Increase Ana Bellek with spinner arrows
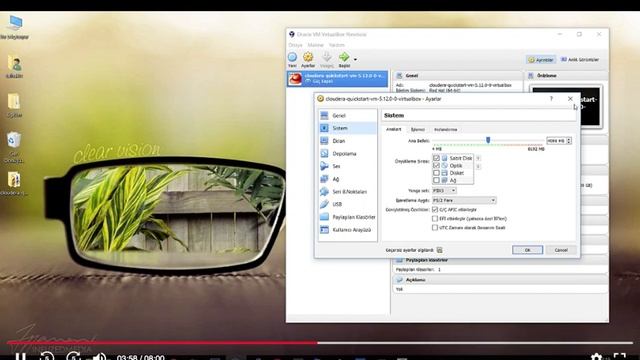The width and height of the screenshot is (640, 360). pos(569,139)
